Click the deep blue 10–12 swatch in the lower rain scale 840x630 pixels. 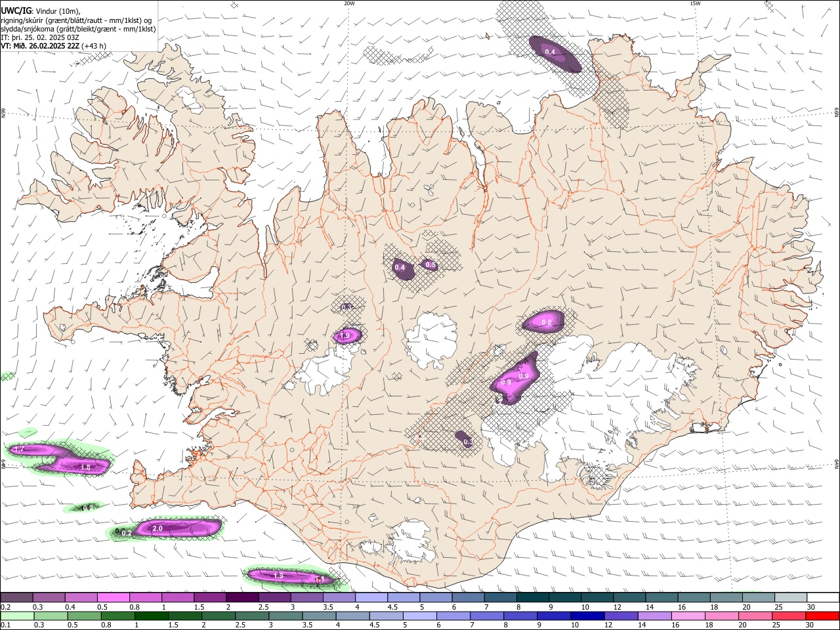point(587,616)
